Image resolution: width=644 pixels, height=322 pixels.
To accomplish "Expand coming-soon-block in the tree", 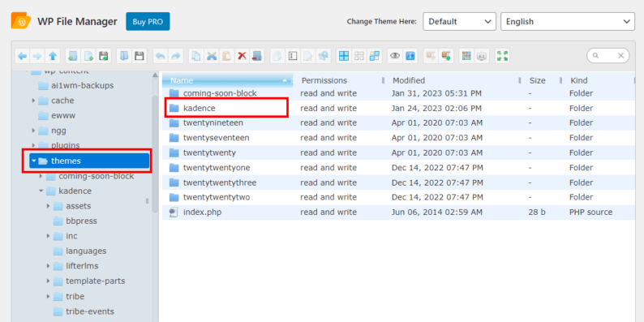I will coord(41,176).
